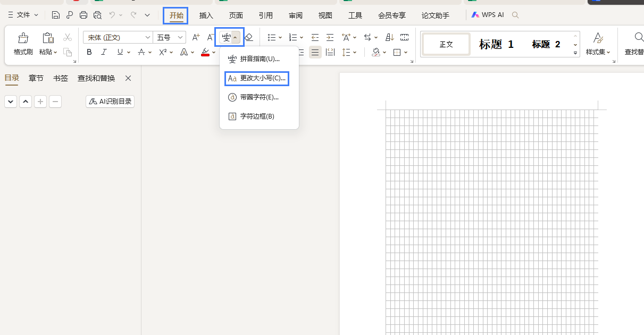The width and height of the screenshot is (644, 335).
Task: Select 更改大小写(C)... menu item
Action: click(259, 78)
